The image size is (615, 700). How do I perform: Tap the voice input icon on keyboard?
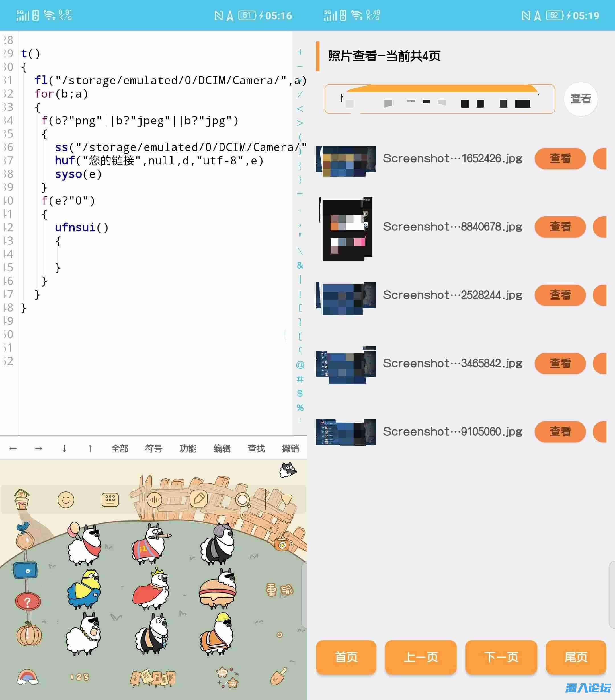[x=154, y=500]
